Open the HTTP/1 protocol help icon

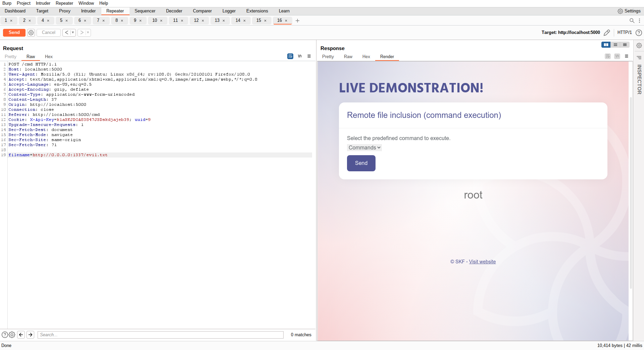pyautogui.click(x=639, y=33)
